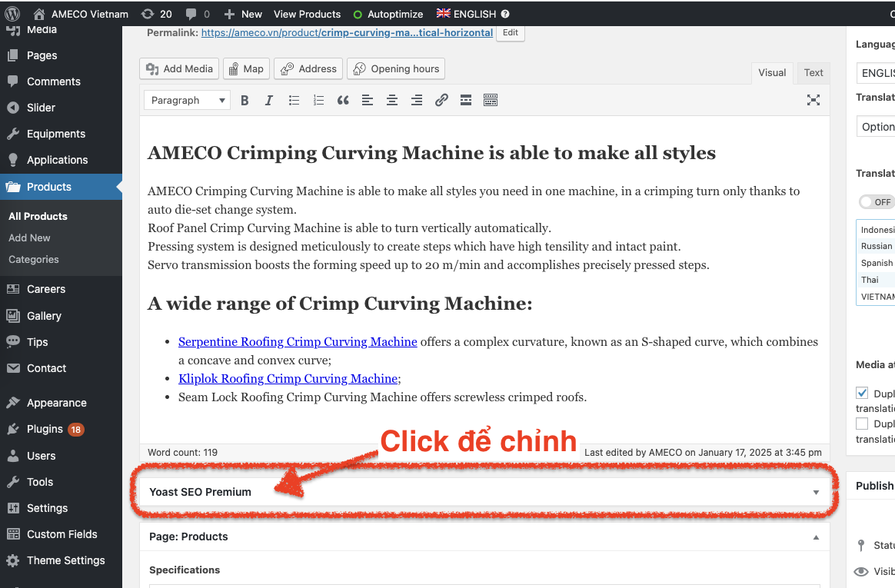The image size is (895, 588).
Task: Insert Read More tag icon
Action: (x=465, y=100)
